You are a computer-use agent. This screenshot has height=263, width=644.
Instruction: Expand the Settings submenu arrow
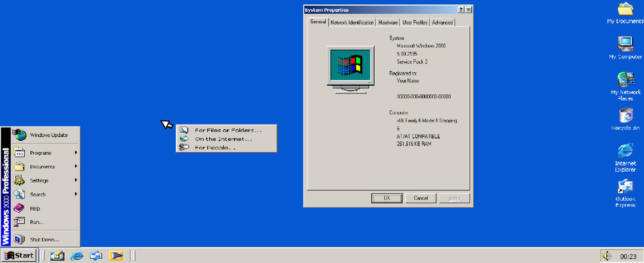click(x=76, y=181)
